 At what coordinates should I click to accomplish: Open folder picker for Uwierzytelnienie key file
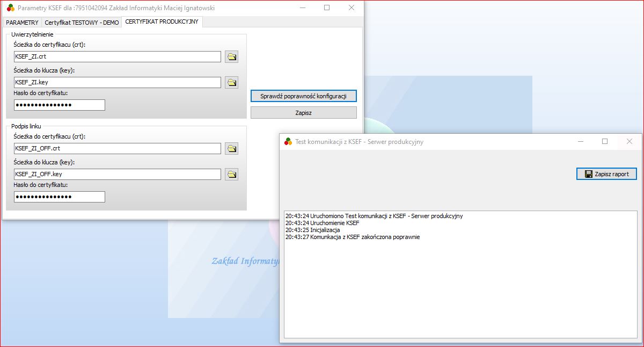231,83
